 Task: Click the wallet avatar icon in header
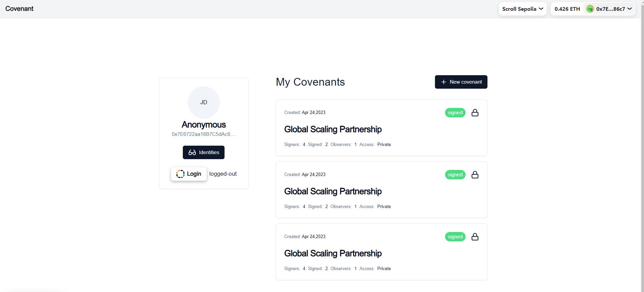pos(590,9)
